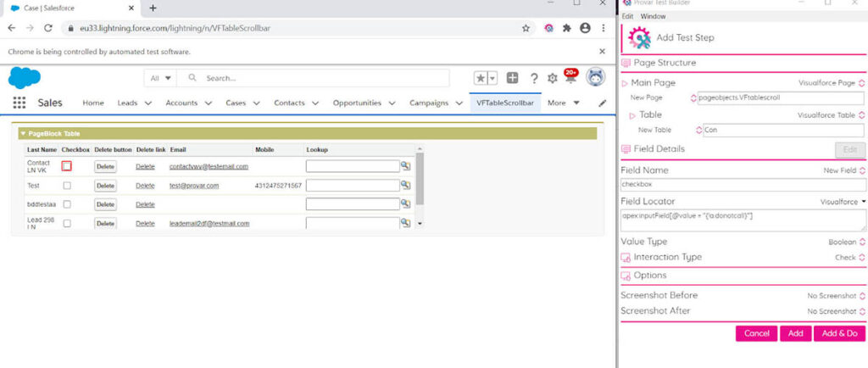The image size is (868, 368).
Task: Open lookup icon for Contact LN VK row
Action: [406, 166]
